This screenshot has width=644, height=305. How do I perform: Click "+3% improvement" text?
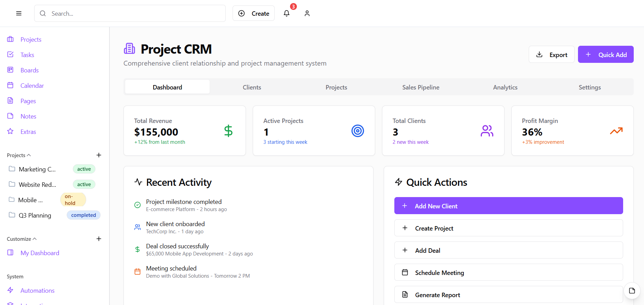pyautogui.click(x=543, y=142)
